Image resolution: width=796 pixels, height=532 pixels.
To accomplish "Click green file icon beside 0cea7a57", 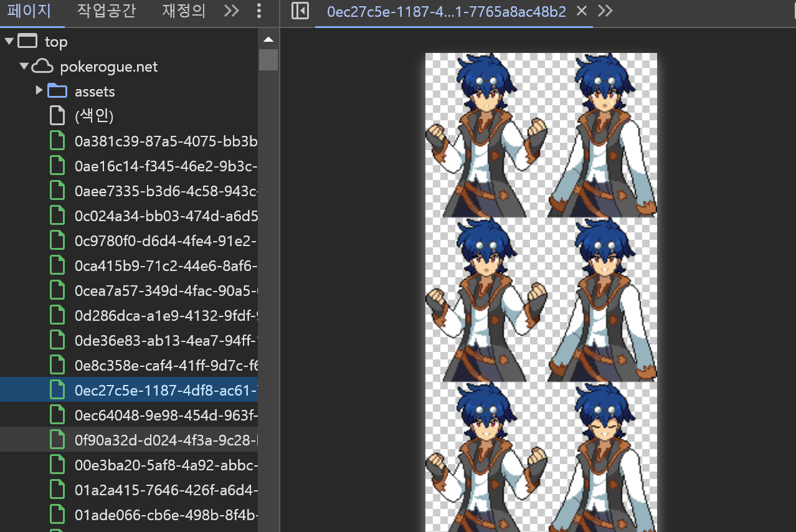I will 57,290.
